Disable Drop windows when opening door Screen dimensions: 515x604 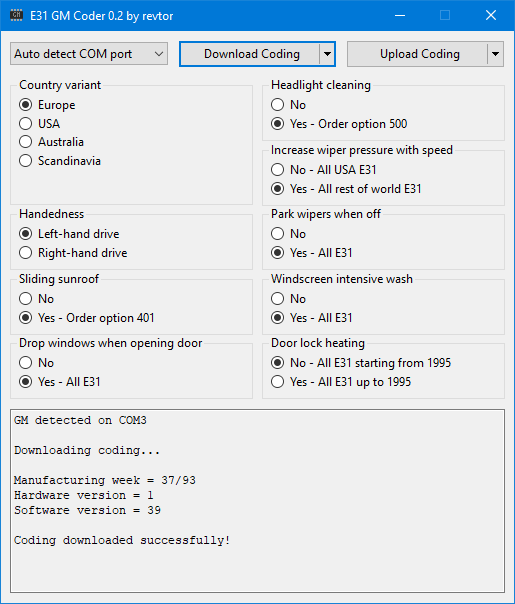(x=37, y=362)
